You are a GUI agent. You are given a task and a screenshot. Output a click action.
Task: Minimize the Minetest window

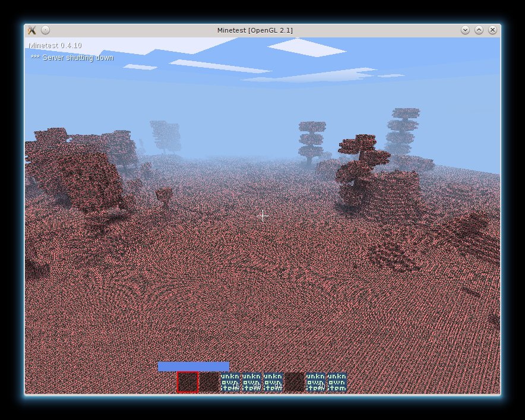tap(465, 30)
